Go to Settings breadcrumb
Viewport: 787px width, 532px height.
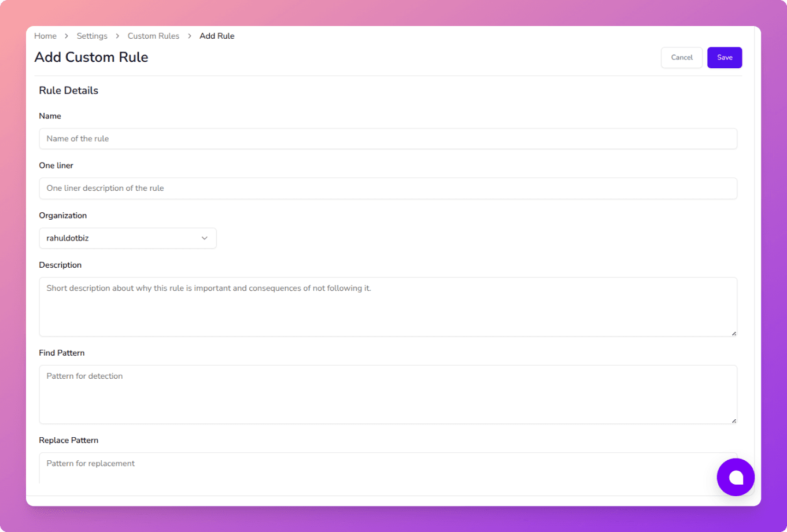pos(92,36)
